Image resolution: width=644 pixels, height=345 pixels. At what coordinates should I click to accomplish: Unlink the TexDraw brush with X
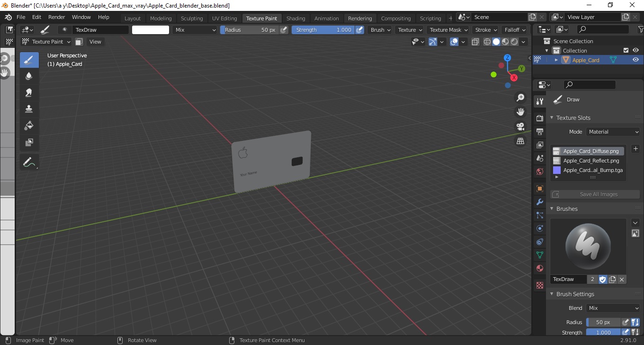point(622,279)
